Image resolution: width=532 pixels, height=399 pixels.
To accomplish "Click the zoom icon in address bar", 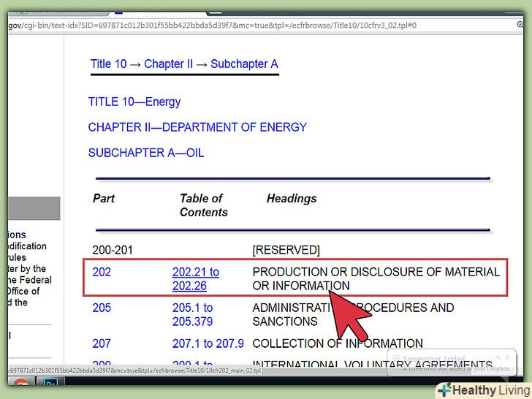I will coord(520,24).
